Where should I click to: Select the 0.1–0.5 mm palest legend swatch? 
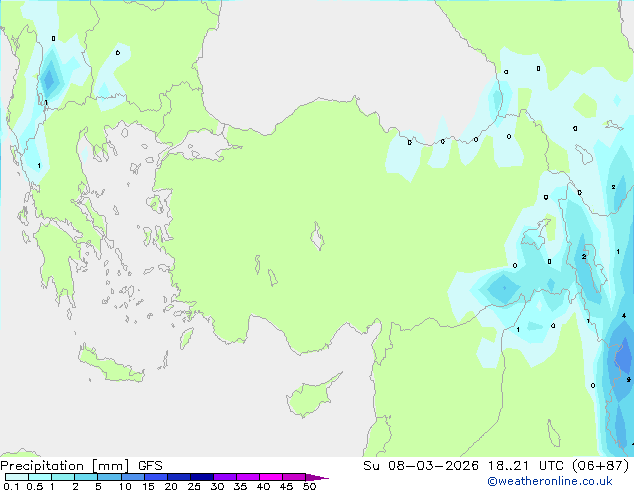point(17,477)
